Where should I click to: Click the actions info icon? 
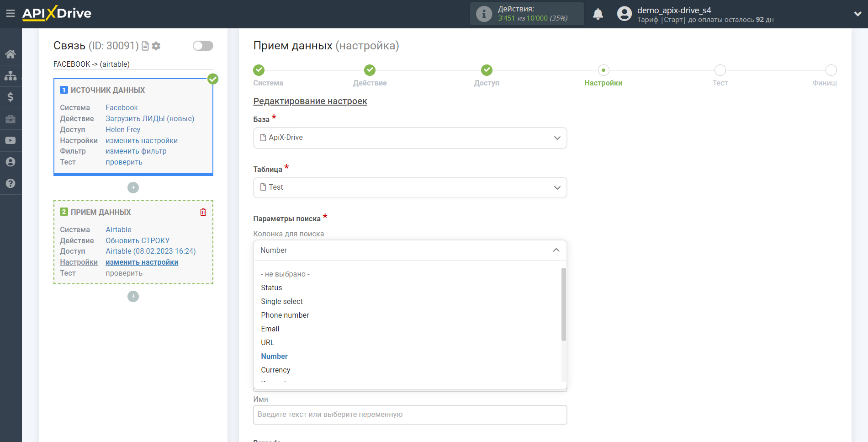click(484, 14)
